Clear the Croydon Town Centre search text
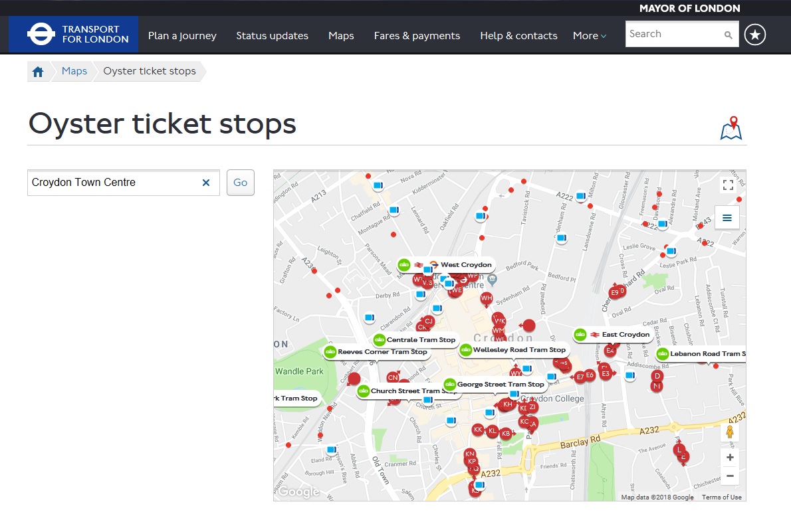Screen dimensions: 791x532 coord(206,183)
